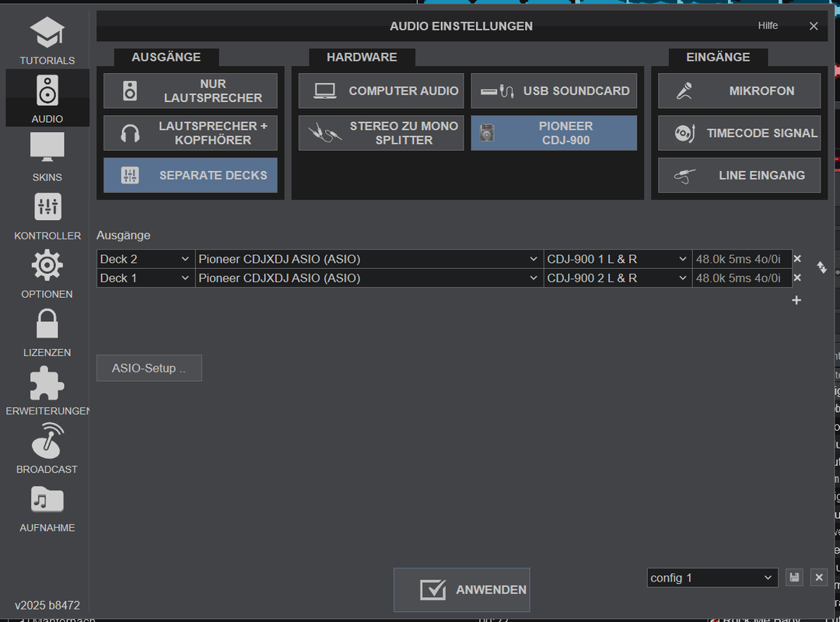840x622 pixels.
Task: Select Computer Audio hardware option
Action: tap(381, 91)
